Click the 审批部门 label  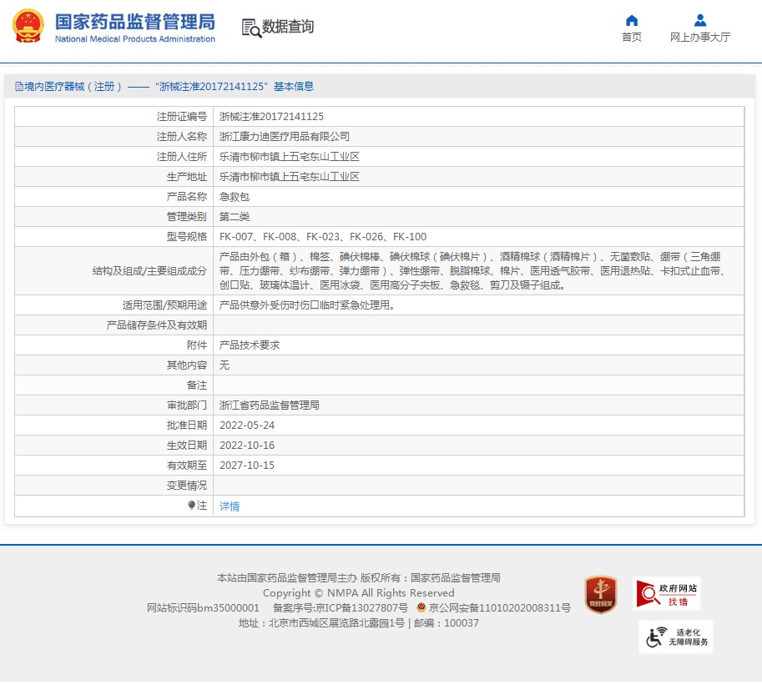pos(187,405)
